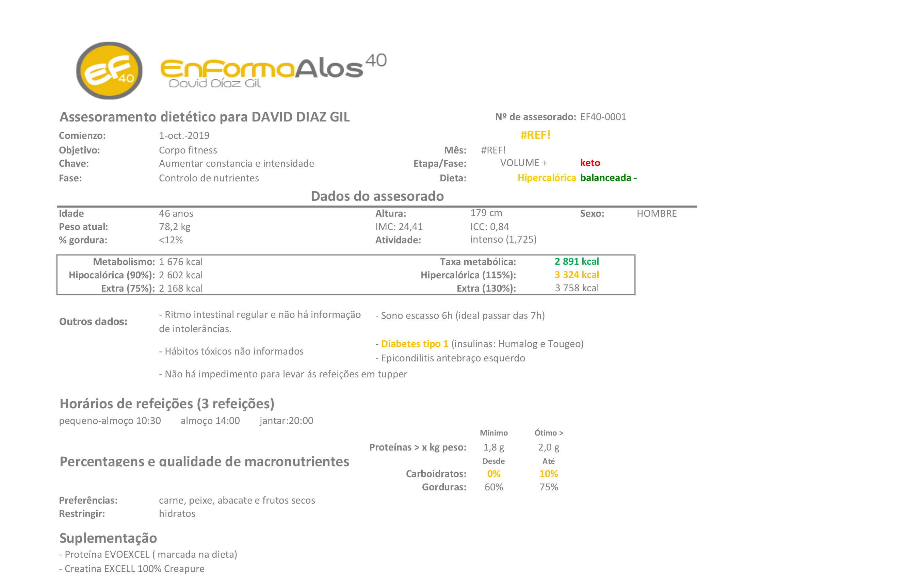Viewport: 924px width, 588px height.
Task: Click orange carbohydrates '10%' value
Action: point(549,474)
